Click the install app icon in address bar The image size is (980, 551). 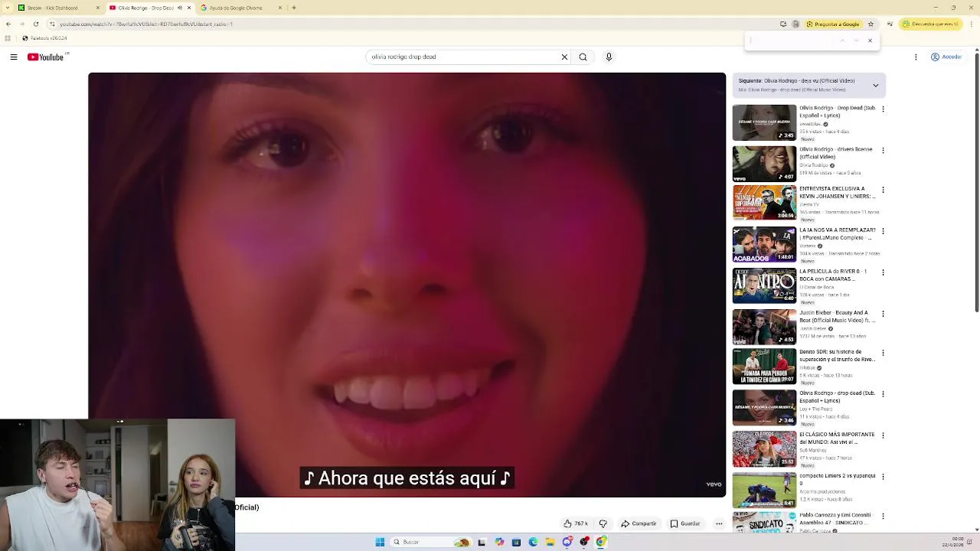[782, 24]
